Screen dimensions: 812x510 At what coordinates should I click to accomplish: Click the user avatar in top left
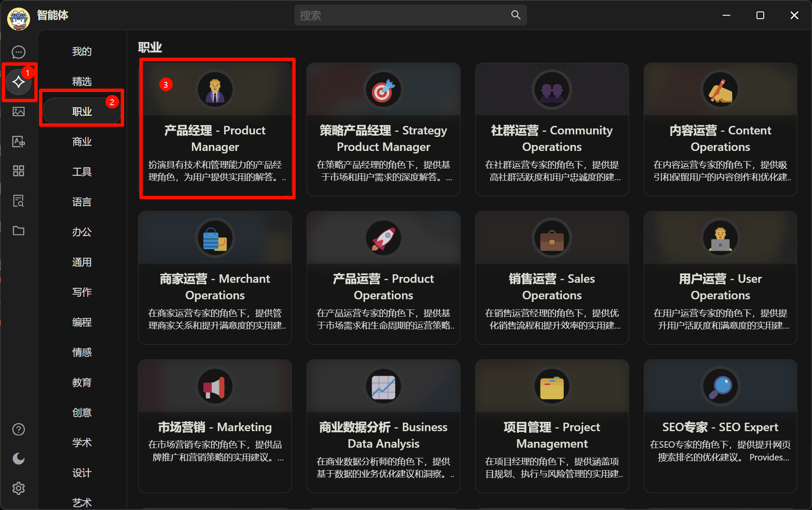click(x=19, y=19)
